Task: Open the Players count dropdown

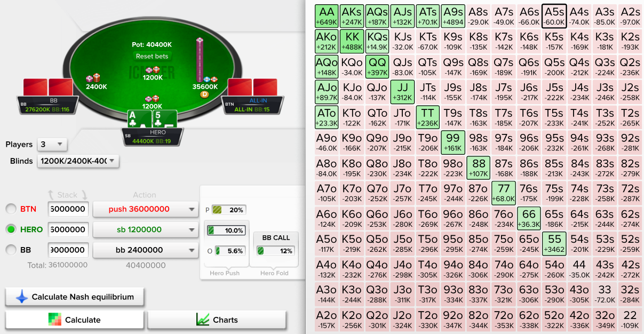Action: pos(52,145)
